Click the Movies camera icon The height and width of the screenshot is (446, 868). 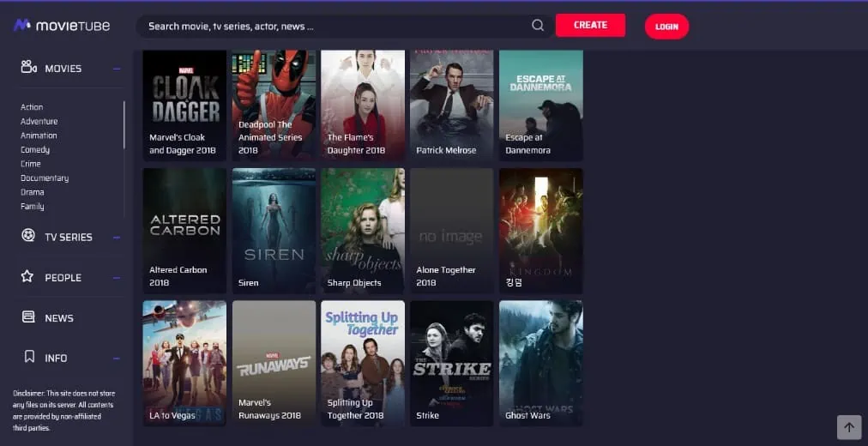[29, 67]
